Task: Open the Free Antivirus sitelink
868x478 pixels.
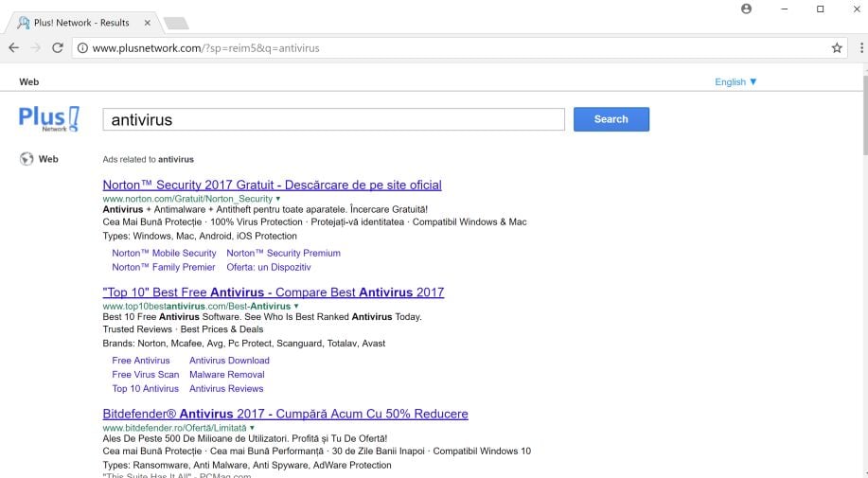Action: tap(141, 361)
